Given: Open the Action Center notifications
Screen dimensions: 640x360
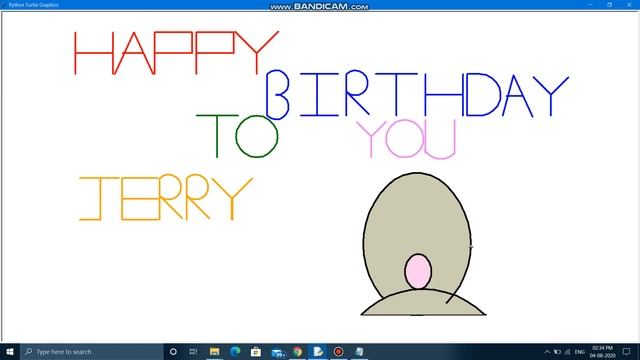Looking at the screenshot, I should [627, 351].
